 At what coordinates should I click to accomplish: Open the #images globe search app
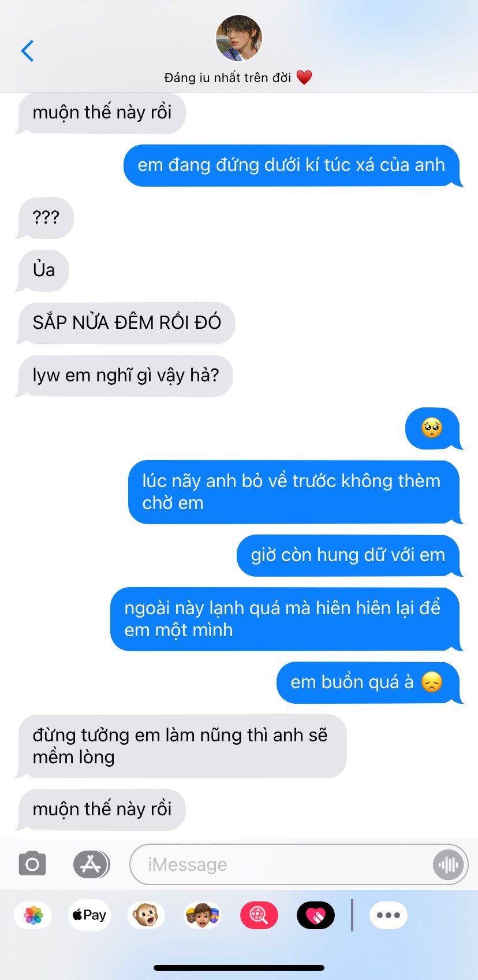coord(259,915)
